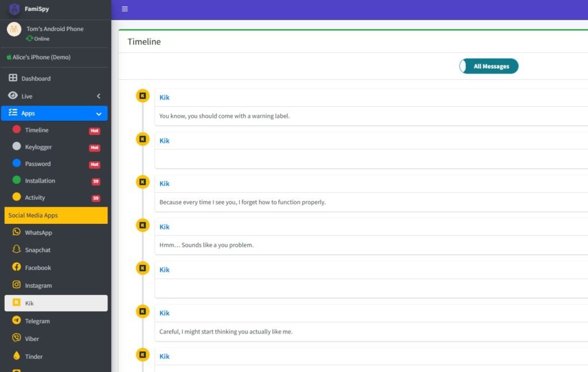588x372 pixels.
Task: Click the Tinder flame icon
Action: click(17, 355)
